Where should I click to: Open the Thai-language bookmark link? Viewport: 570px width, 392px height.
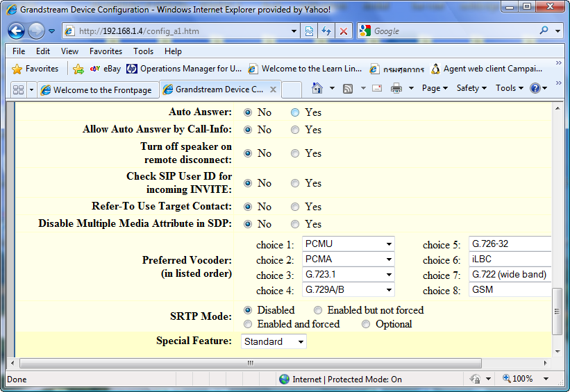(396, 69)
